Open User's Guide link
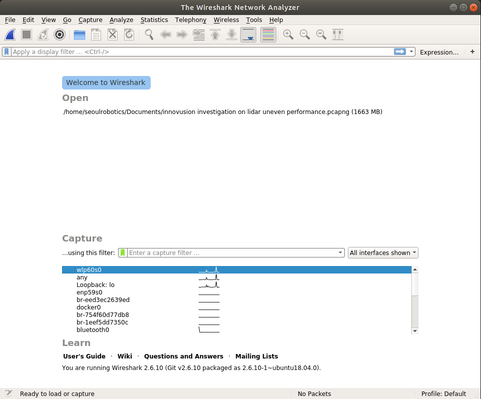 click(x=84, y=356)
